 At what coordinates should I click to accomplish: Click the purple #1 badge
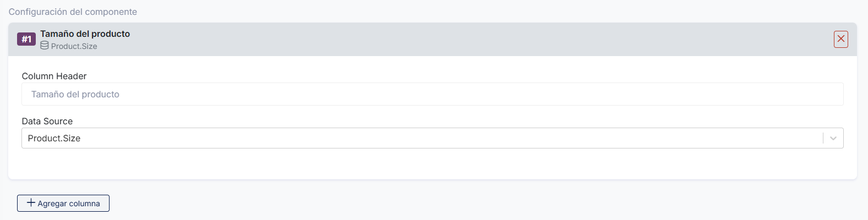pos(26,39)
